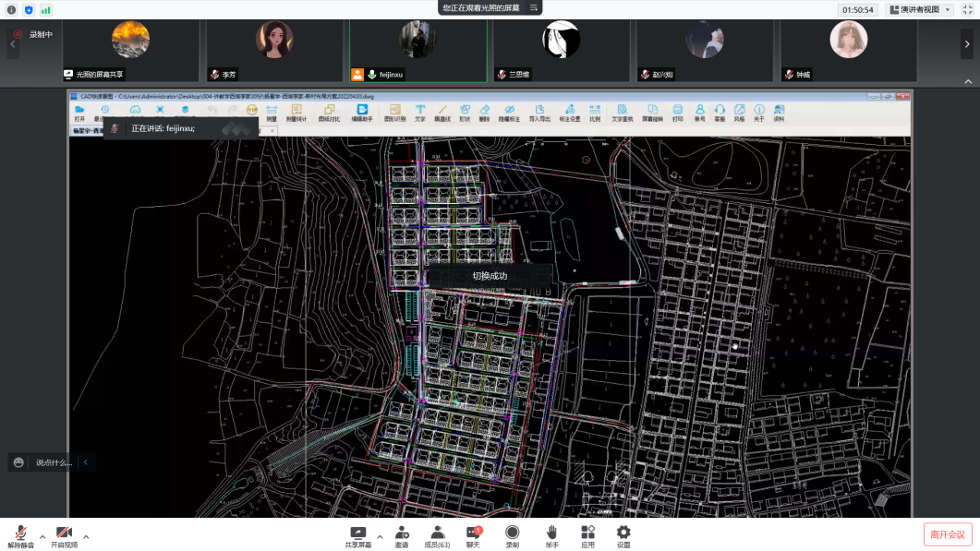The image size is (980, 551).
Task: Click the 说点什么 chat input field
Action: (x=53, y=462)
